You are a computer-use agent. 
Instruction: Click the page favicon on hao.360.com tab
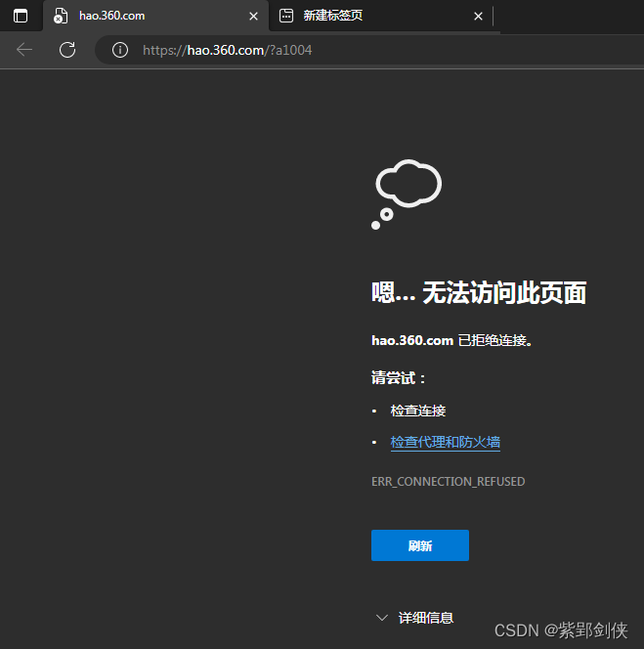tap(61, 16)
